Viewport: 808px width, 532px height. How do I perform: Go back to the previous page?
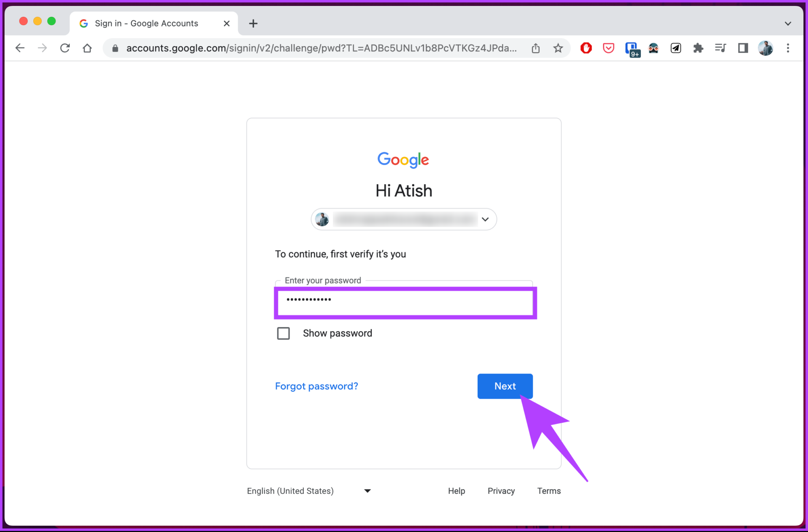[20, 48]
